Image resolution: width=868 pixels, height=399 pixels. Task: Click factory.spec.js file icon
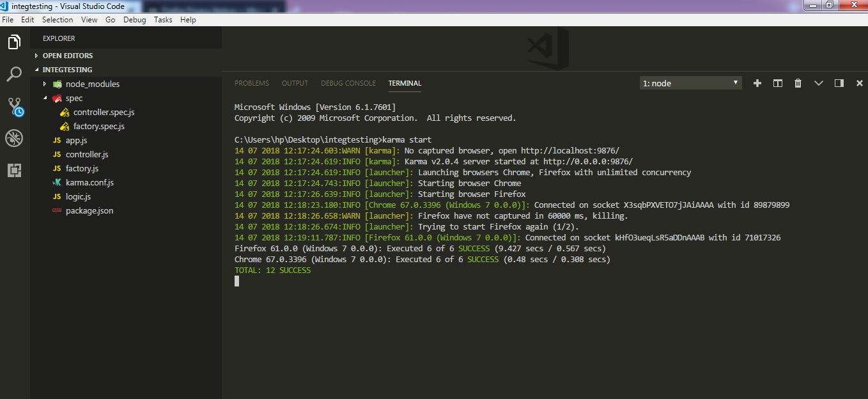tap(65, 126)
